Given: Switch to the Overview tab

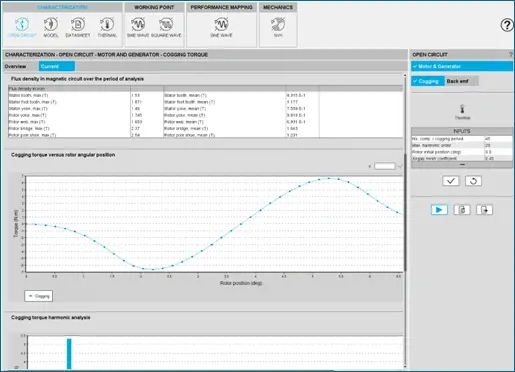Looking at the screenshot, I should coord(15,66).
